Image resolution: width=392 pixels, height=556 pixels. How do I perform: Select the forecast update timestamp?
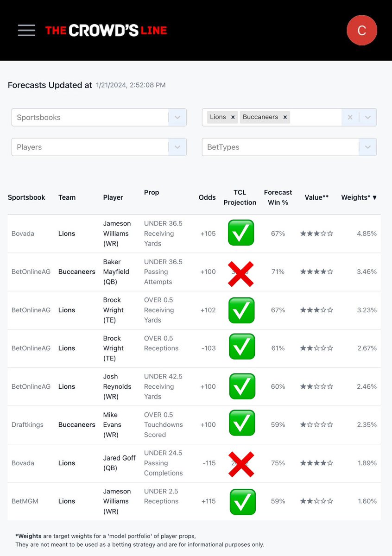tap(131, 85)
